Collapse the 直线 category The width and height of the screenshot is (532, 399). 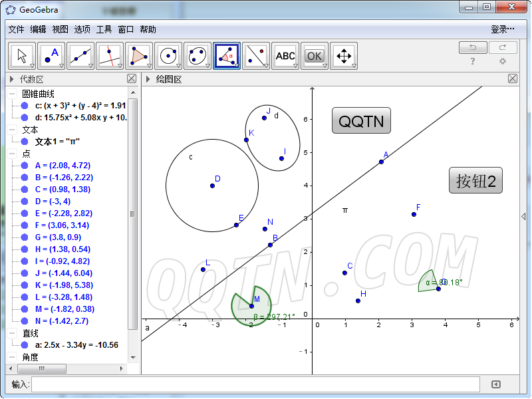click(12, 333)
